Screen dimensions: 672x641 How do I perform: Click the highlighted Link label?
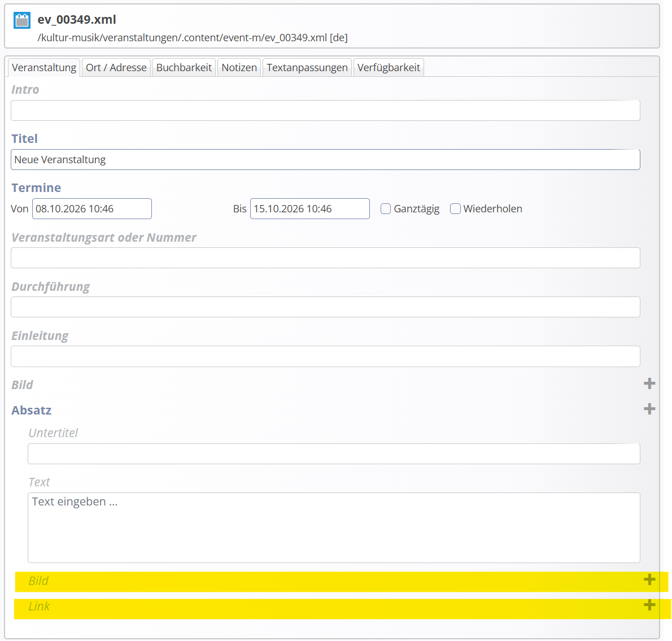(39, 607)
